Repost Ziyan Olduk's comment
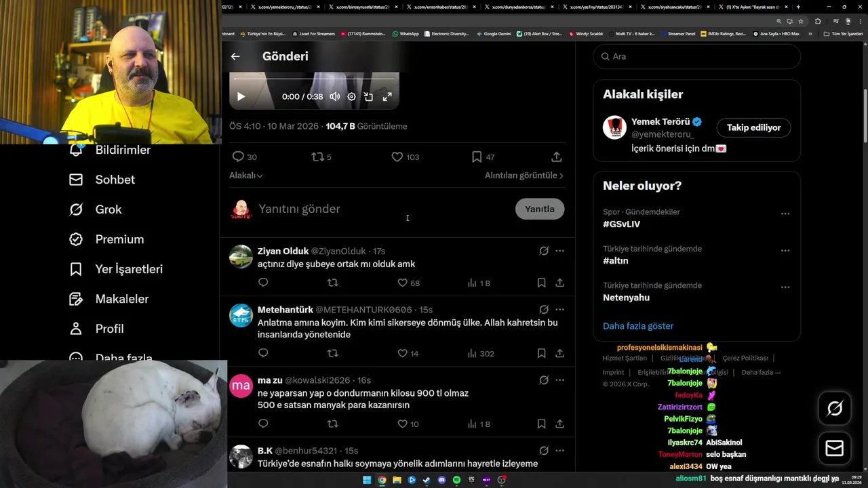 pyautogui.click(x=332, y=283)
